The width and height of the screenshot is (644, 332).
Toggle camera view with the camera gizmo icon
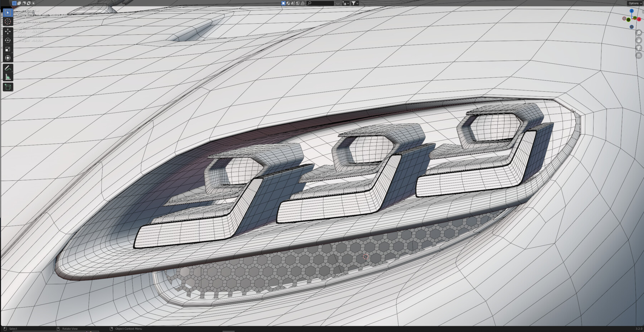point(639,48)
